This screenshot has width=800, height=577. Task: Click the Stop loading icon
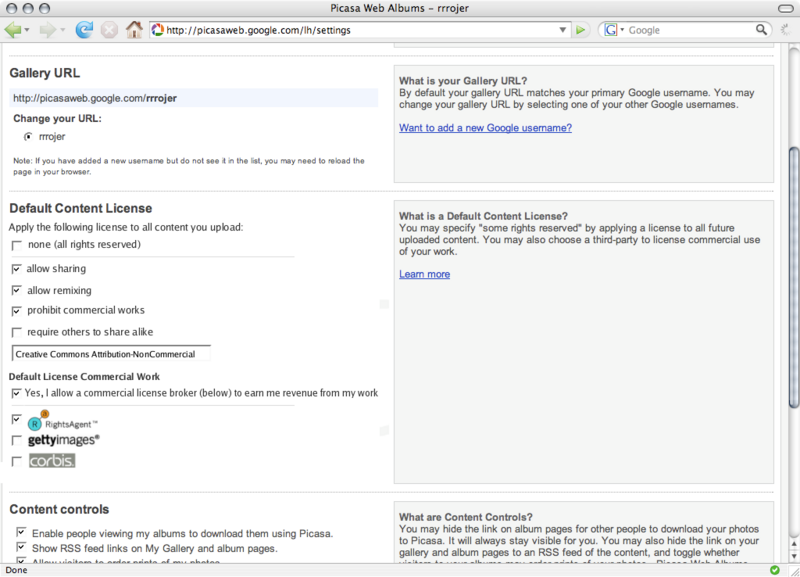click(x=109, y=30)
